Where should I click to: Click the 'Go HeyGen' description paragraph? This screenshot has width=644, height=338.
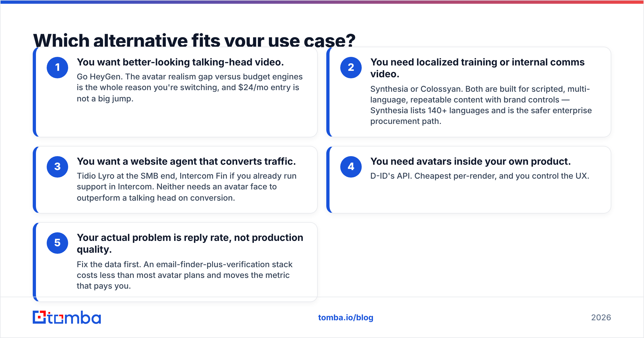[x=190, y=88]
